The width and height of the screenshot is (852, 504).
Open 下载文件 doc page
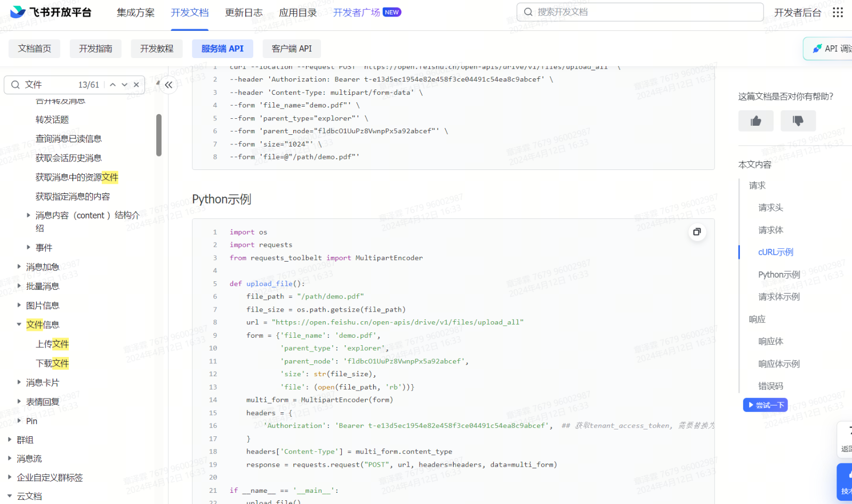pyautogui.click(x=52, y=363)
